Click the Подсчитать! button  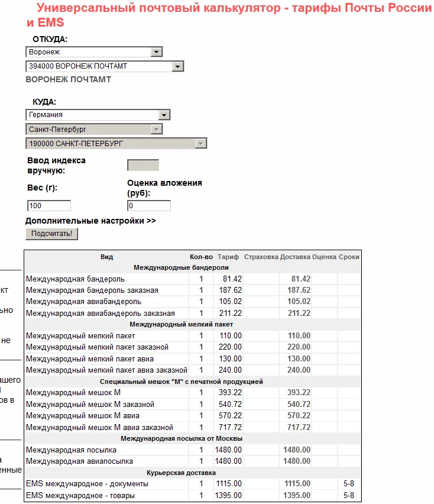pyautogui.click(x=51, y=234)
